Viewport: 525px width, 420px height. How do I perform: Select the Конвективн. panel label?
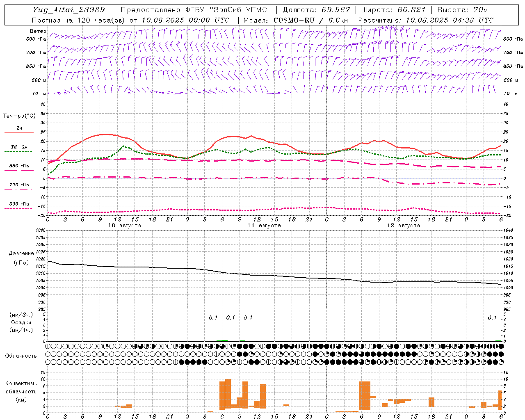pos(21,383)
